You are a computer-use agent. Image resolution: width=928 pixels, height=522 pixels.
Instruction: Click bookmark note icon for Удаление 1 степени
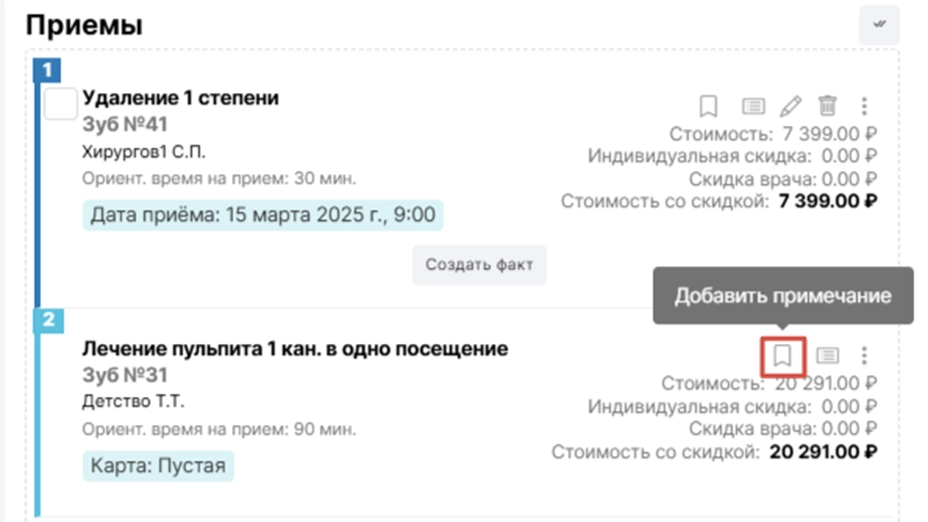coord(708,107)
